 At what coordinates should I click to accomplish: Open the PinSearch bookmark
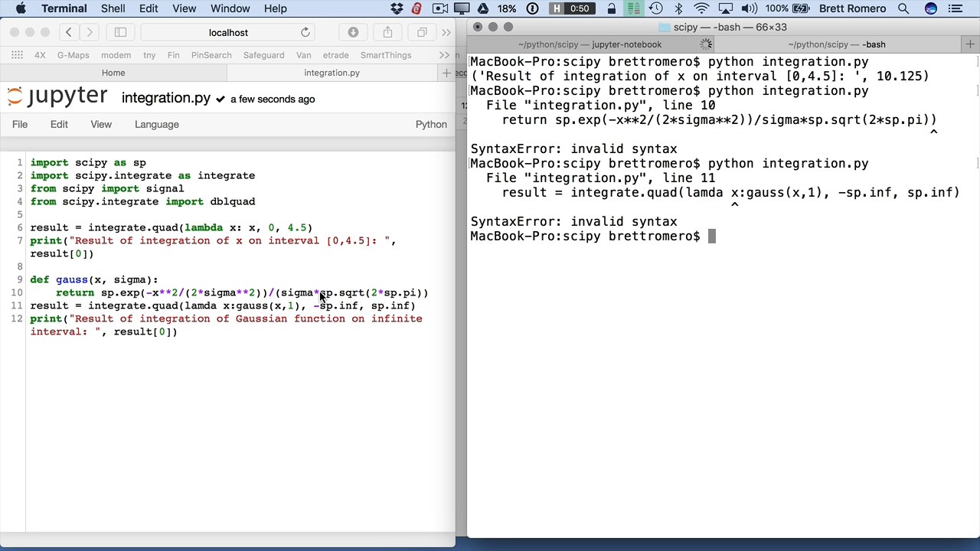pyautogui.click(x=211, y=55)
